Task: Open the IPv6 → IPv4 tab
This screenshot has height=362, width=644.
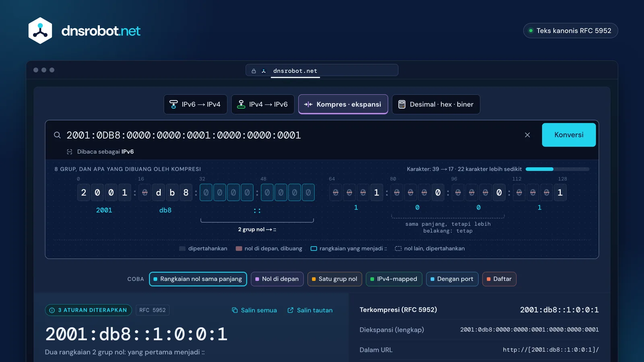Action: [195, 104]
